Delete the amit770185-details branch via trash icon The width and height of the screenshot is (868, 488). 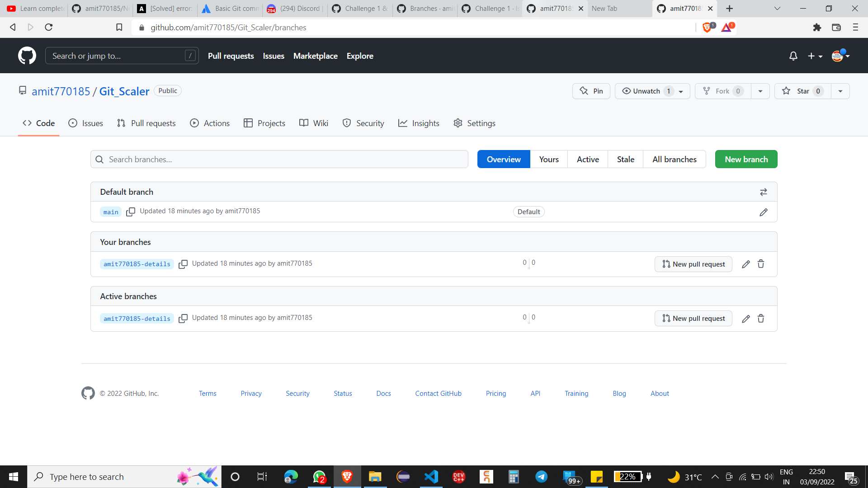pos(761,264)
